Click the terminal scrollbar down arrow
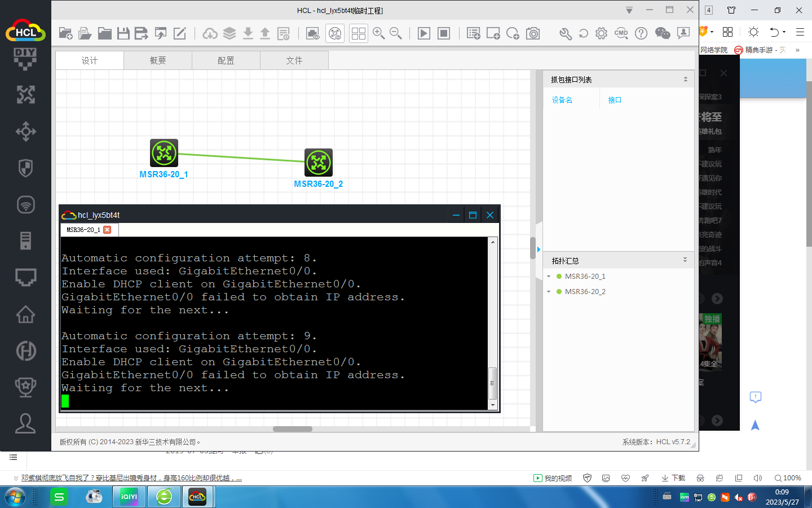 [493, 405]
